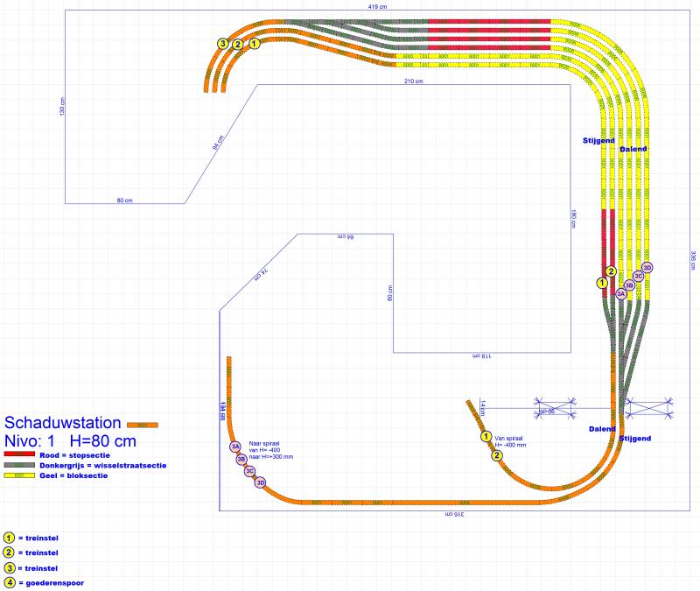The height and width of the screenshot is (591, 700).
Task: Click the horizontal 80 cm dimension label
Action: (124, 201)
